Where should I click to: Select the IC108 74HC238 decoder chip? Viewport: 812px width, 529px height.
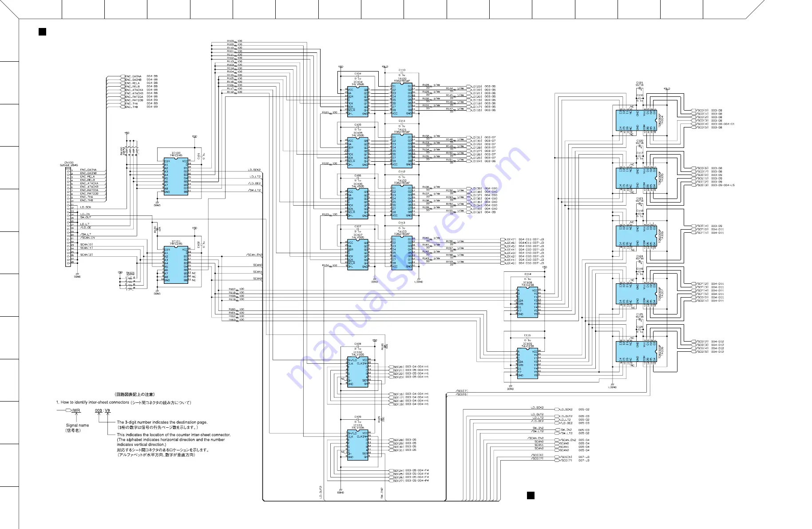tap(527, 302)
